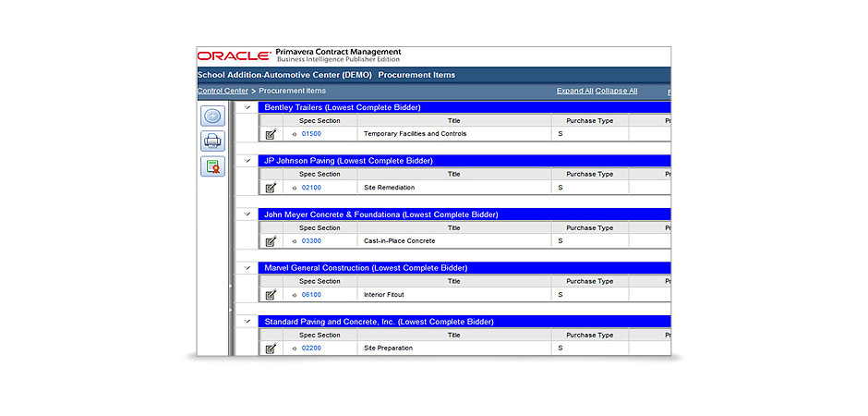Edit the 06100 Interior Fitout row
The width and height of the screenshot is (868, 416).
271,295
